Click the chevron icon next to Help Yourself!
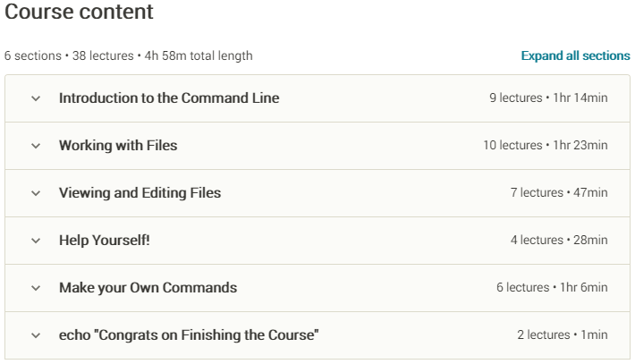 coord(36,241)
